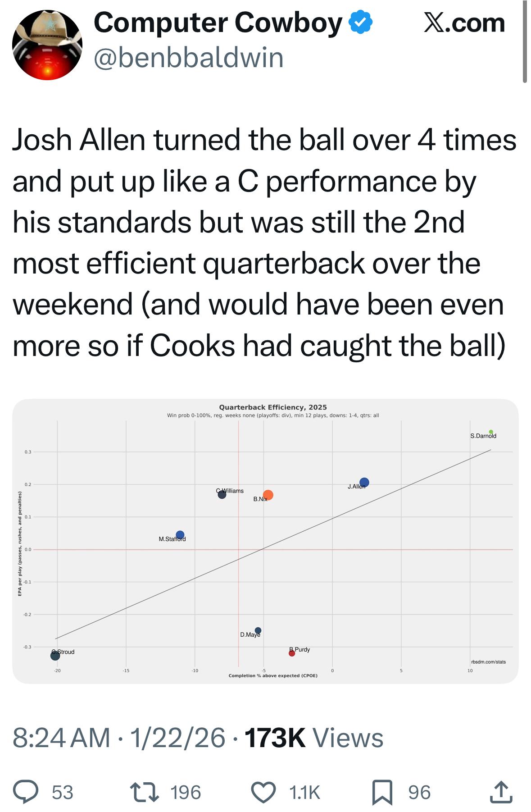531x812 pixels.
Task: Open the share upload icon
Action: pos(501,792)
